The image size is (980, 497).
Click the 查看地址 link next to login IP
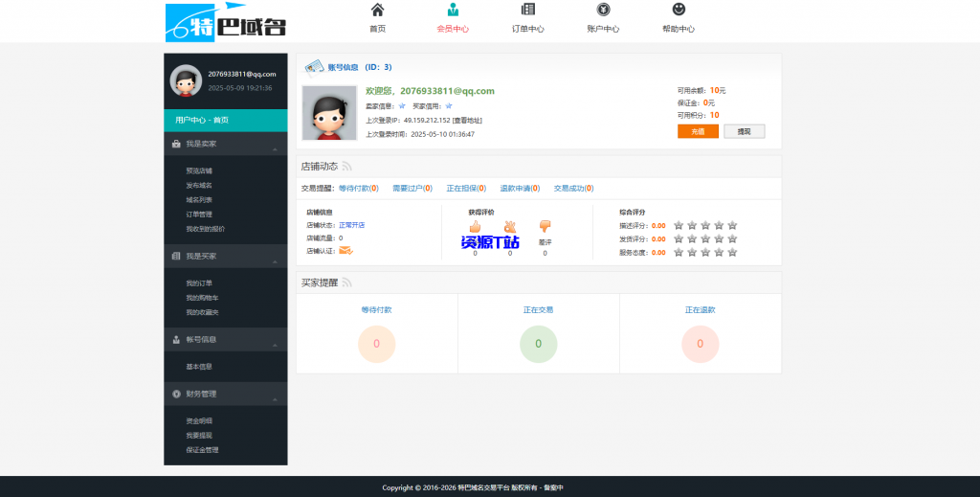pos(467,121)
